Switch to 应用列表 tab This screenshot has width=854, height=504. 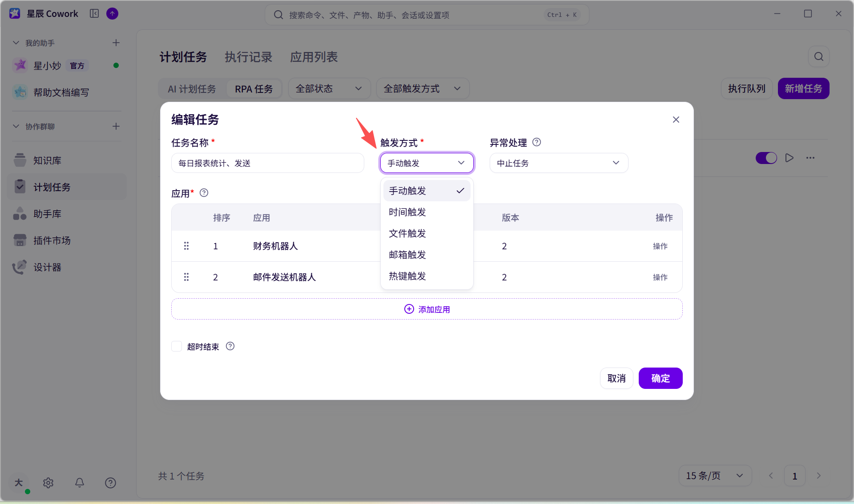click(x=314, y=57)
